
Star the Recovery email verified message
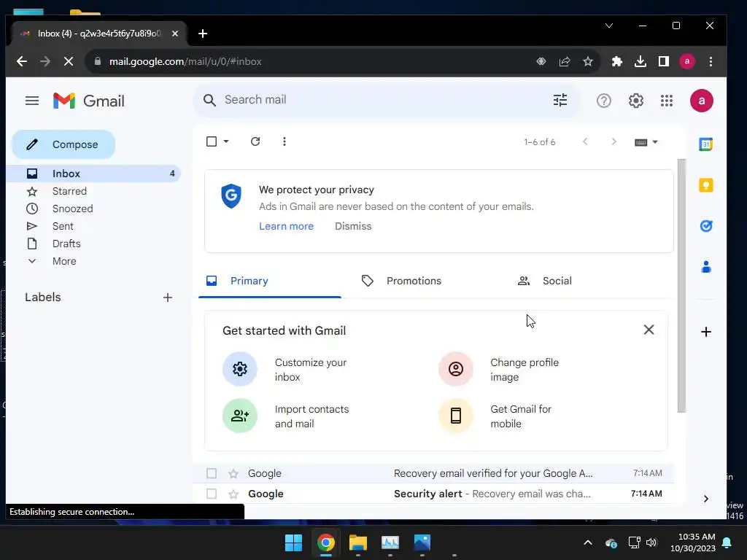pyautogui.click(x=233, y=473)
